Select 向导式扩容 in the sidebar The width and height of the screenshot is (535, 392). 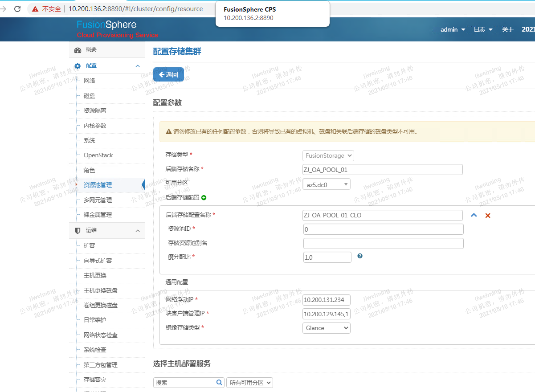click(98, 261)
